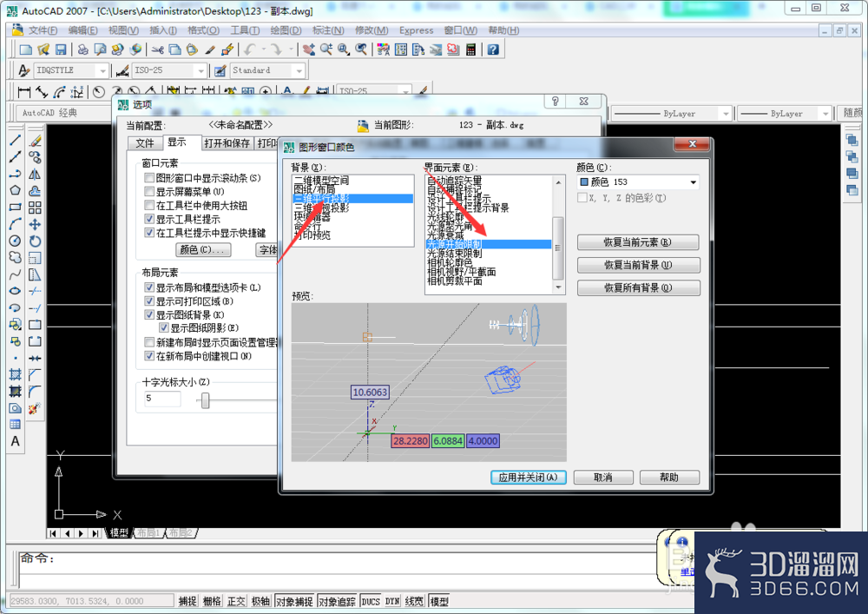Viewport: 868px width, 614px height.
Task: Click the Save file toolbar icon
Action: 61,50
